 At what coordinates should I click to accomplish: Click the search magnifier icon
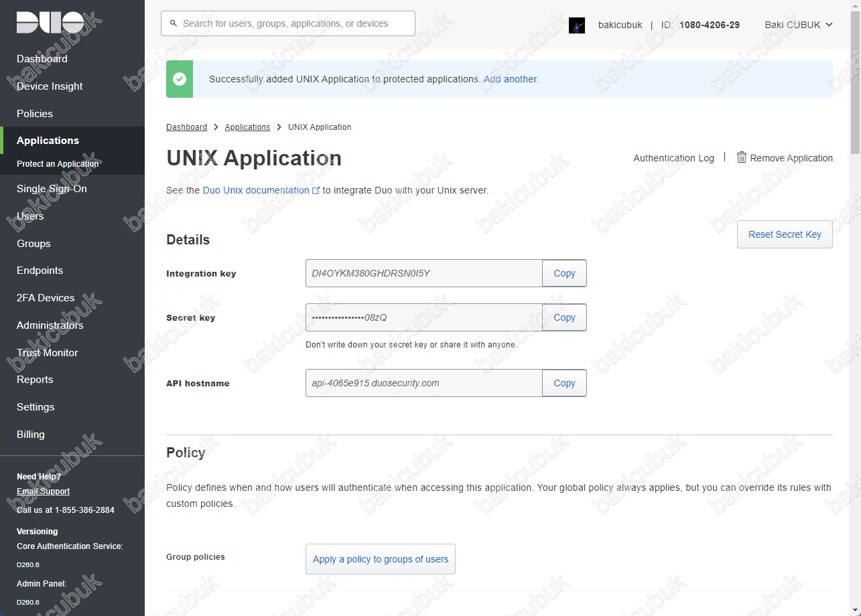(174, 23)
